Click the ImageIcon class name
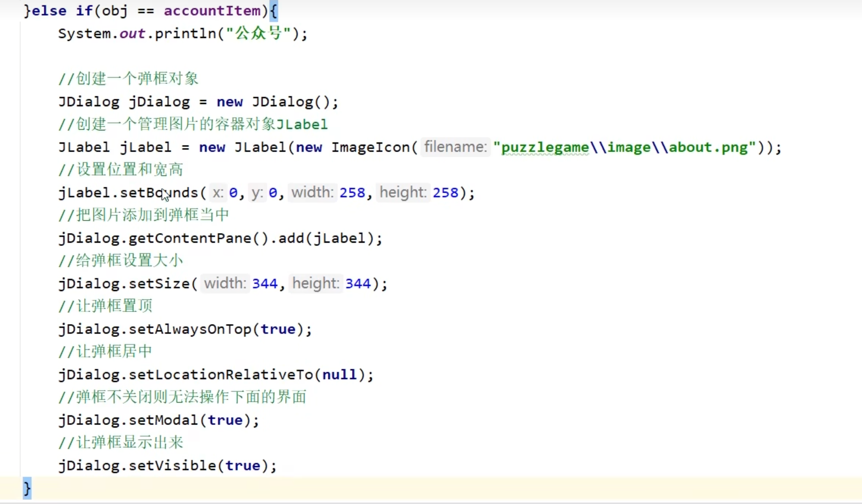The height and width of the screenshot is (504, 862). [x=370, y=147]
